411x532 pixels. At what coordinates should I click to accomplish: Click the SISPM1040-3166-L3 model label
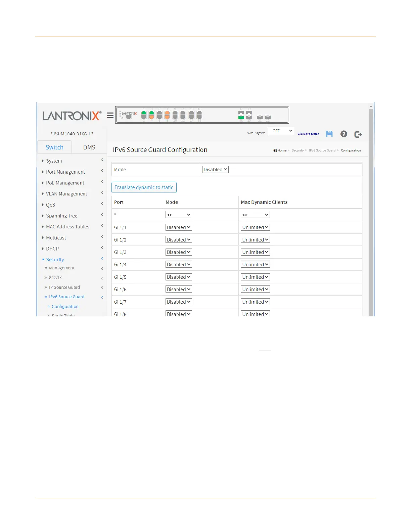72,134
